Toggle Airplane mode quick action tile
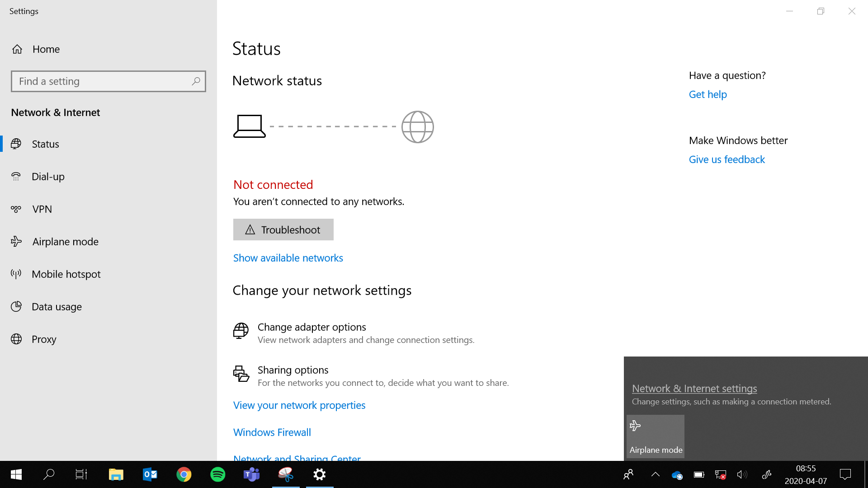868x488 pixels. tap(655, 436)
